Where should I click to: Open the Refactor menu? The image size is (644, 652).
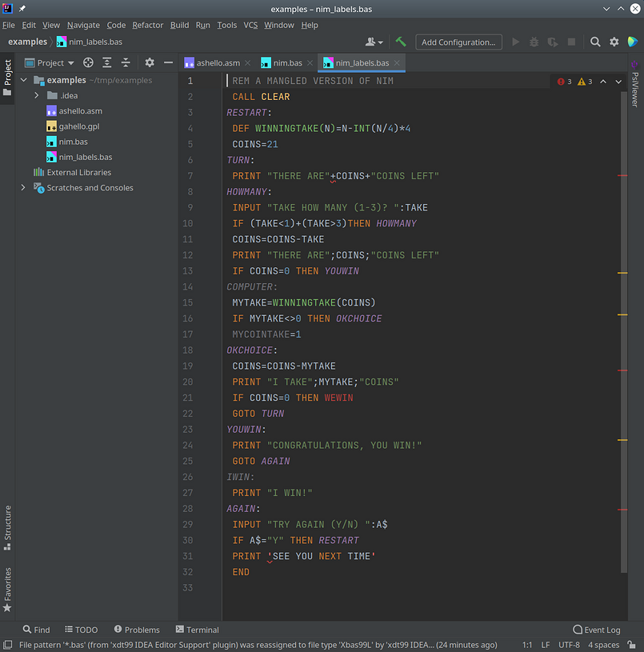click(147, 25)
